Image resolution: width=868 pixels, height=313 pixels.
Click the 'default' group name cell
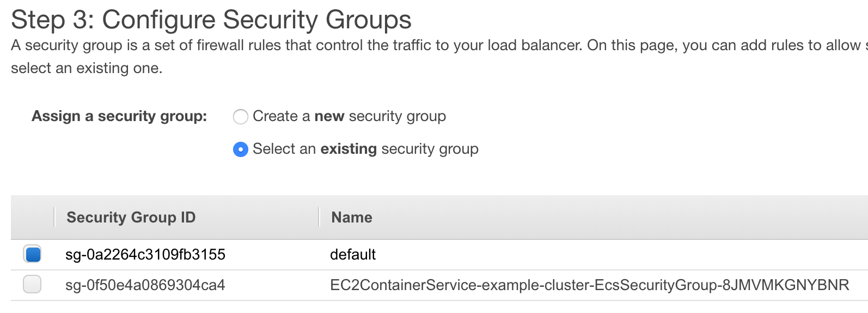(x=353, y=255)
